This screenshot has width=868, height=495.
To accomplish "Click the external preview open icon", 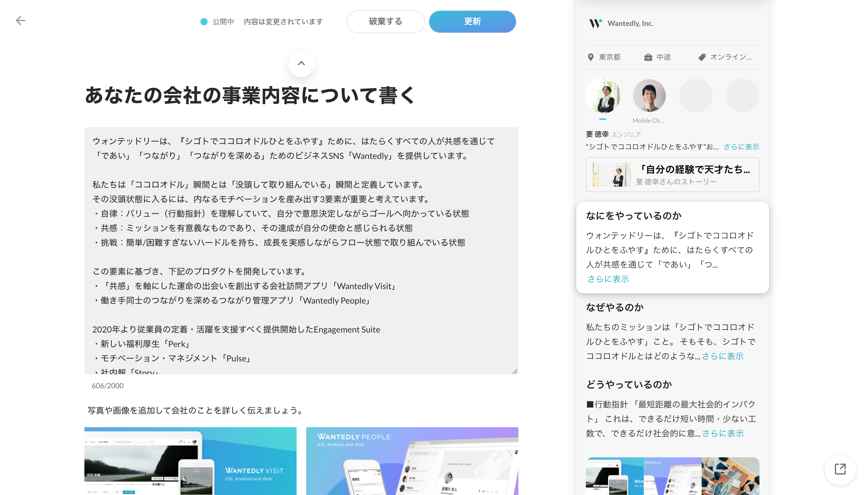I will 840,469.
